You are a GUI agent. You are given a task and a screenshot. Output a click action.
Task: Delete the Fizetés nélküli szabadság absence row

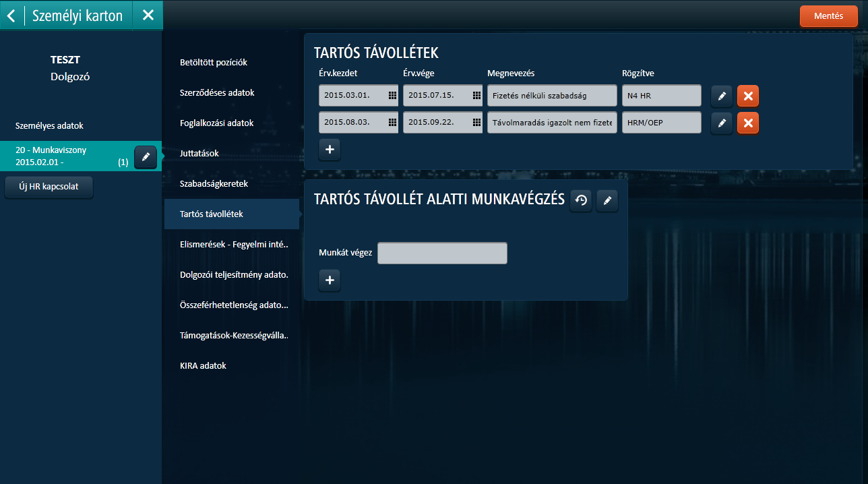(x=748, y=96)
